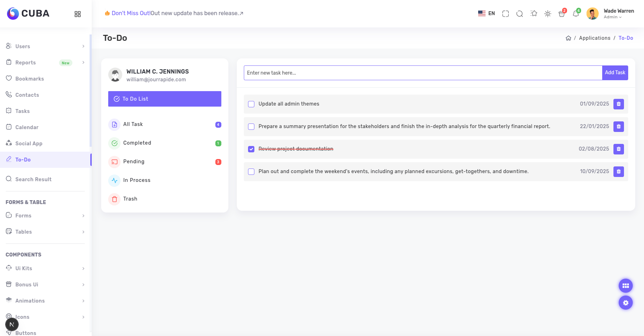Click the Applications breadcrumb link

pos(594,38)
